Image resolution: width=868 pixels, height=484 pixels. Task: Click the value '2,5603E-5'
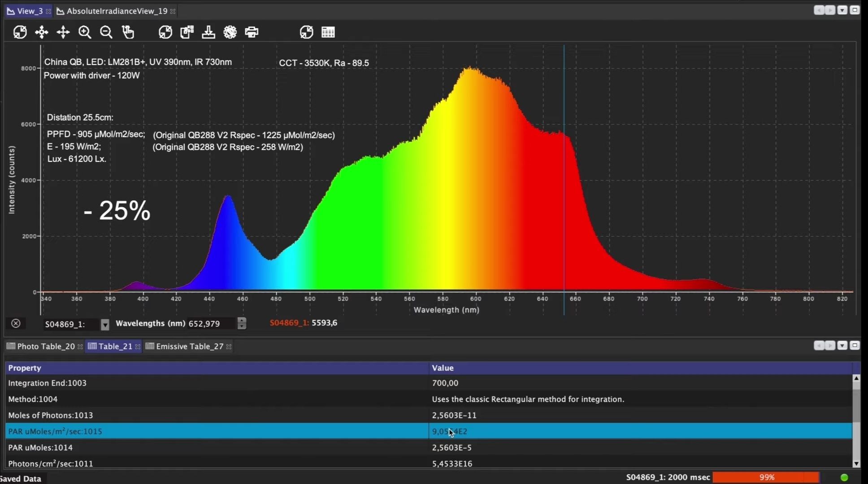[451, 448]
